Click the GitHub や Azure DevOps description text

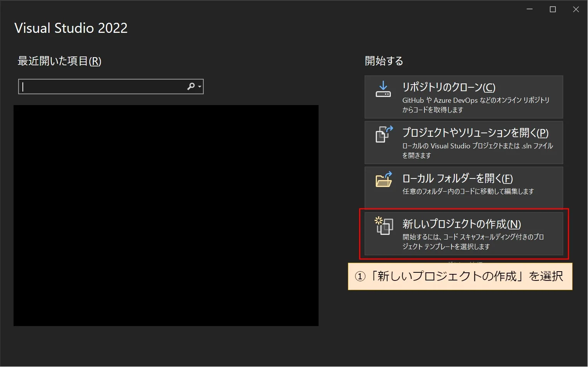476,105
